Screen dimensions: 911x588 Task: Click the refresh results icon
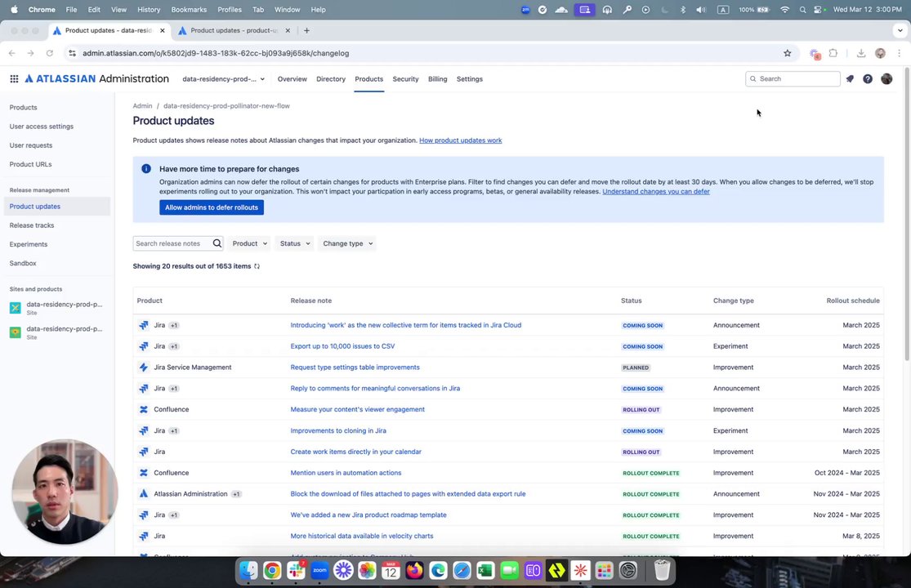click(x=257, y=266)
